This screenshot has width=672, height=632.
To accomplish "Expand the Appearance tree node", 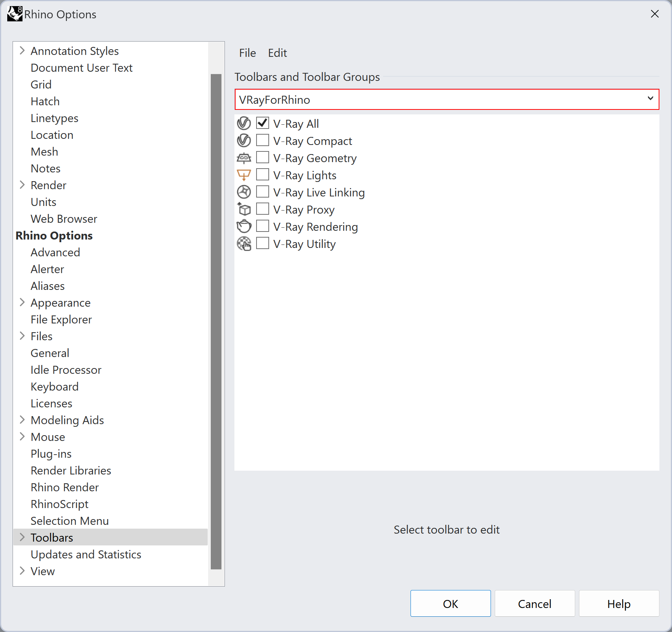I will click(22, 302).
